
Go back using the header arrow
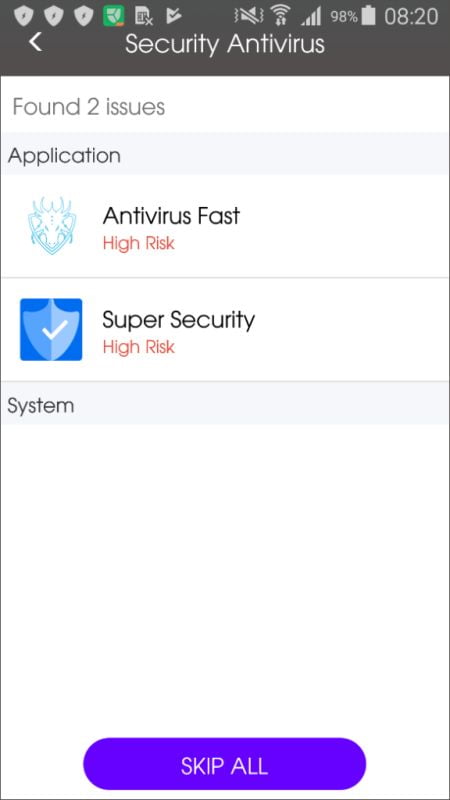pyautogui.click(x=35, y=42)
